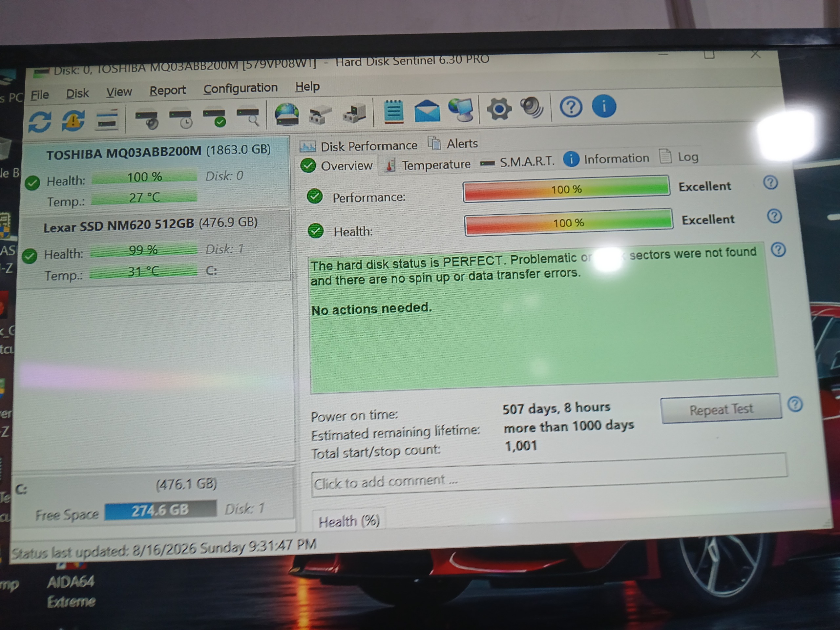Image resolution: width=840 pixels, height=630 pixels.
Task: Click the 'C: (476.1 GB)' partition label
Action: 116,487
